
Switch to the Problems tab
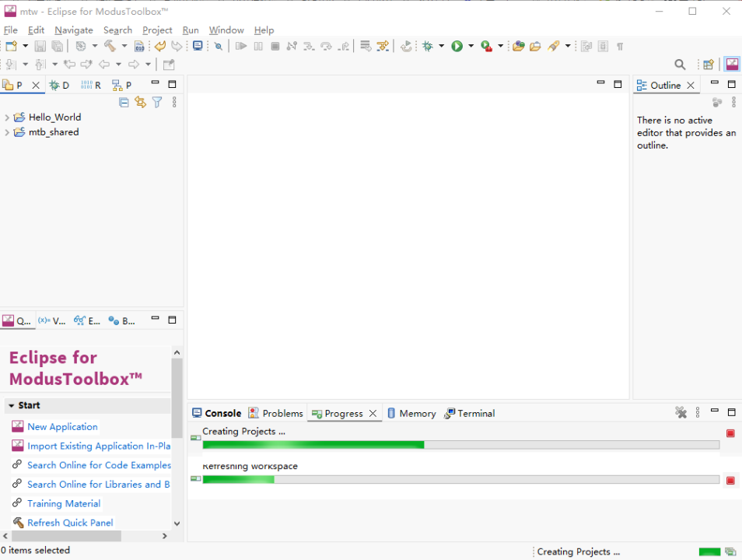tap(276, 413)
